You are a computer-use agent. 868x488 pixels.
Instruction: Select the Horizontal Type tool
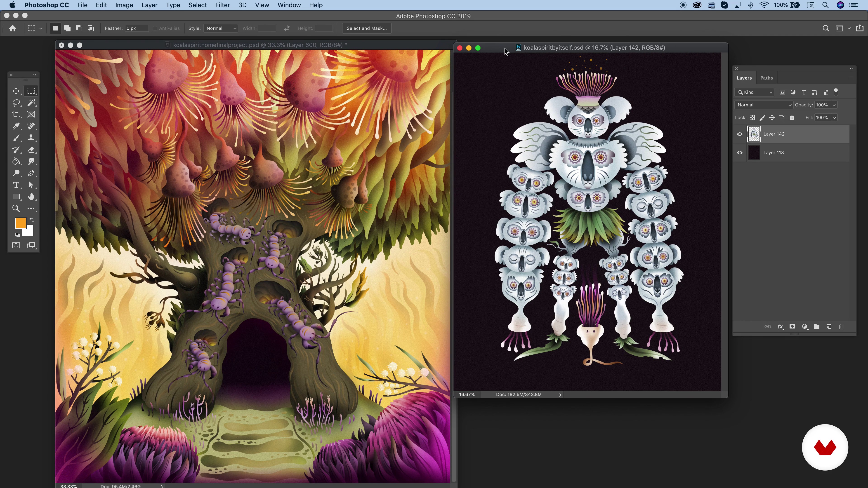point(16,185)
